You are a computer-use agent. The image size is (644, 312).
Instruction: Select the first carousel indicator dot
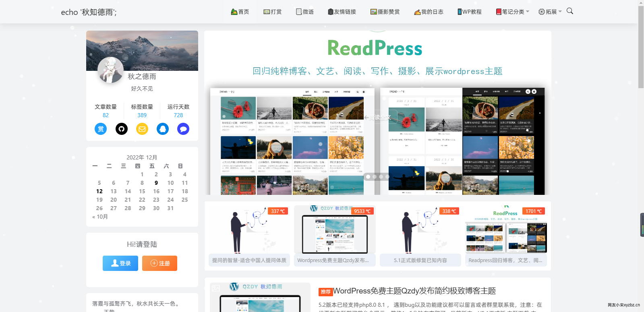point(368,177)
